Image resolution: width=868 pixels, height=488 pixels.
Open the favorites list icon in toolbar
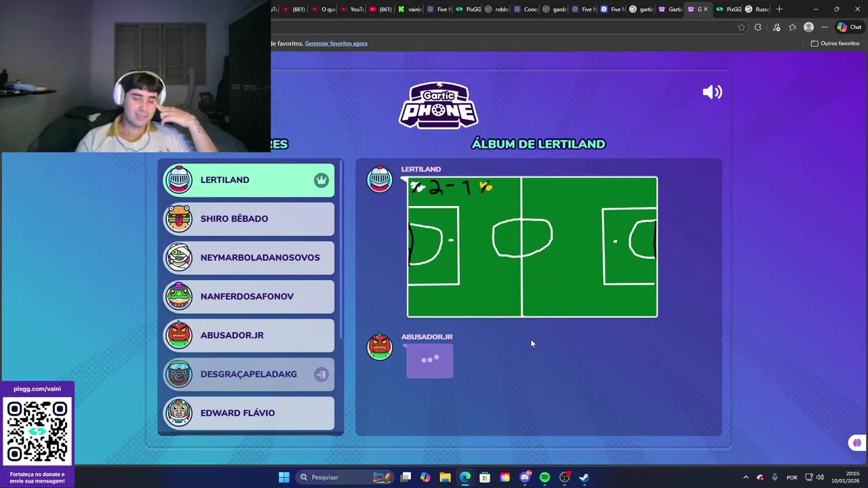[x=792, y=27]
